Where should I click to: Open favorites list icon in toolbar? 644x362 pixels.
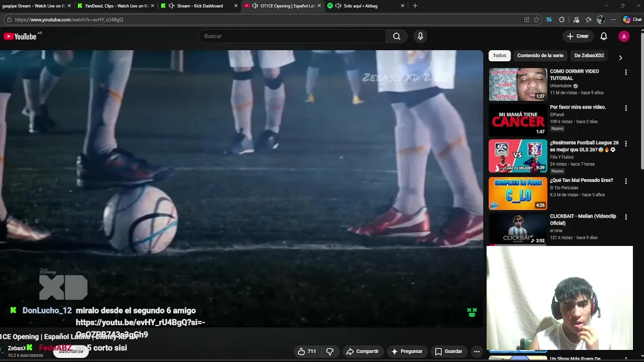point(588,20)
